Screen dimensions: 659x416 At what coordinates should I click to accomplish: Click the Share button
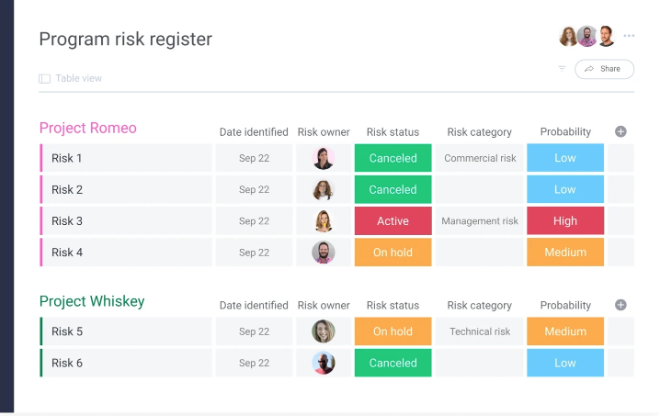coord(604,69)
